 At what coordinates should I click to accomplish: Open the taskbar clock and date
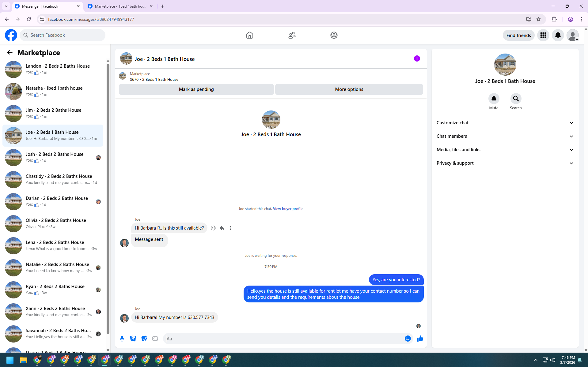coord(567,360)
